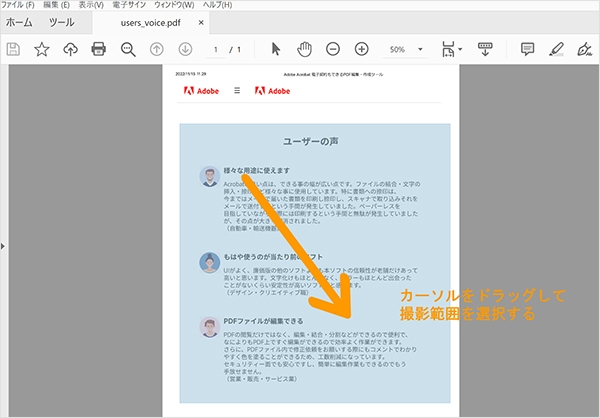The width and height of the screenshot is (600, 418).
Task: Print the document with printer icon
Action: [x=99, y=49]
